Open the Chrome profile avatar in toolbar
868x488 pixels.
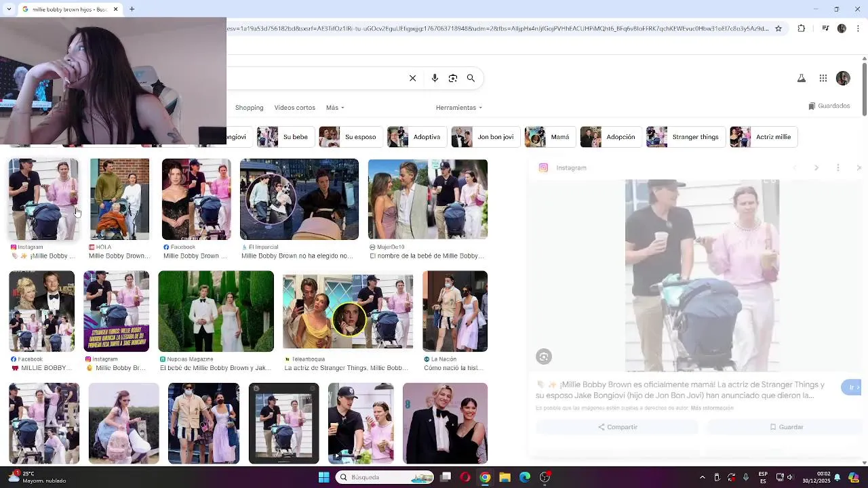coord(842,28)
